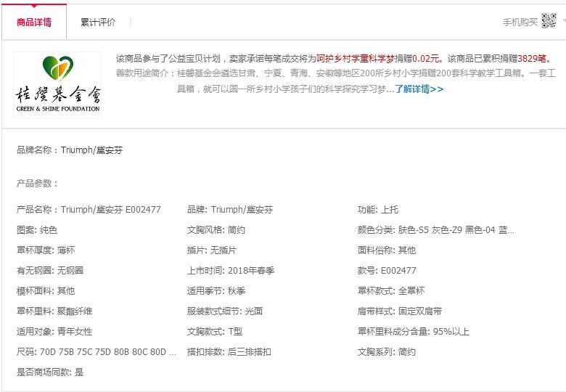The height and width of the screenshot is (392, 566).
Task: Click the 文胸款式: T型 parameter
Action: point(214,331)
